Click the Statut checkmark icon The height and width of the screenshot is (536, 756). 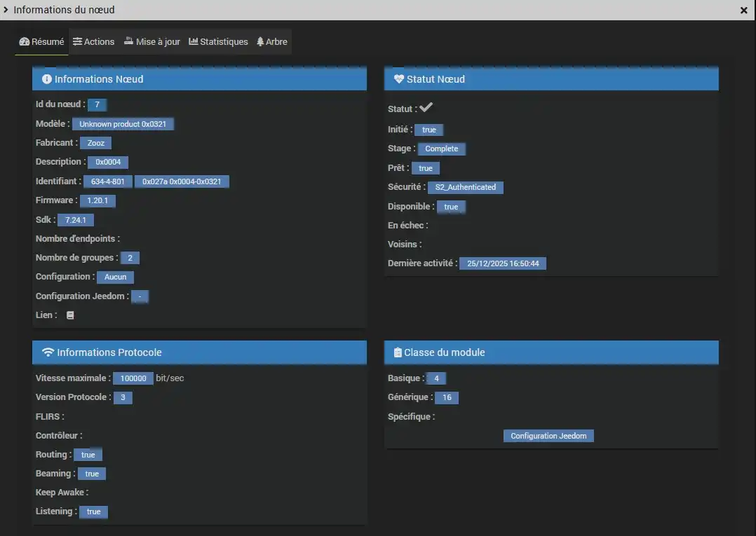tap(426, 108)
